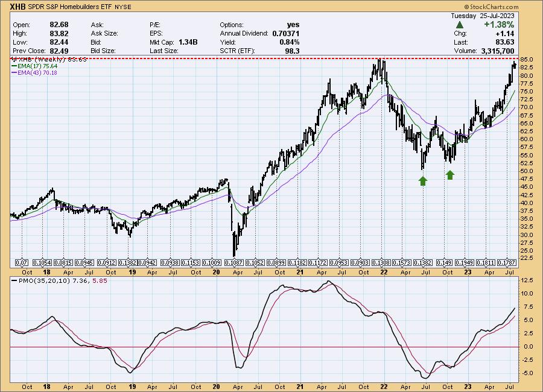Click the dividend box 0.0942
Image resolution: width=543 pixels, height=392 pixels.
pyautogui.click(x=147, y=263)
